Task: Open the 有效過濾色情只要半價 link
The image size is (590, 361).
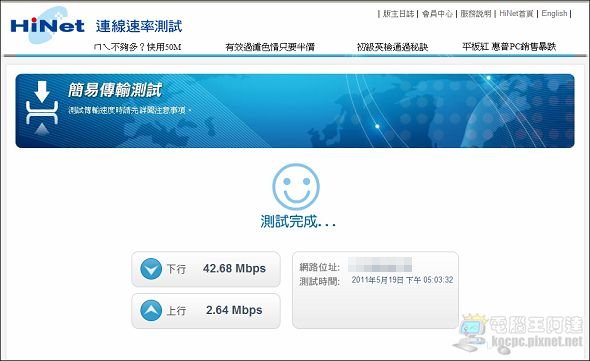Action: 270,47
